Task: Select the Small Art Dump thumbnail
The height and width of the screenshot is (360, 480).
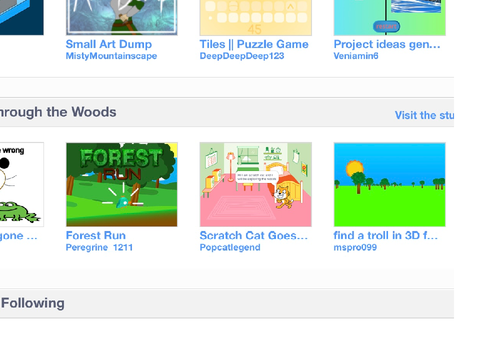Action: pos(122,17)
